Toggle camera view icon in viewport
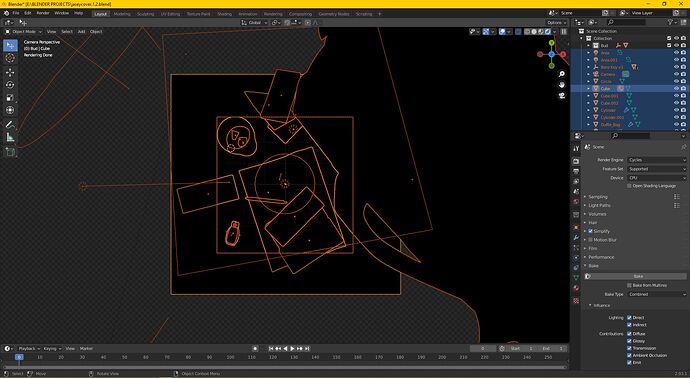This screenshot has width=690, height=378. [562, 95]
